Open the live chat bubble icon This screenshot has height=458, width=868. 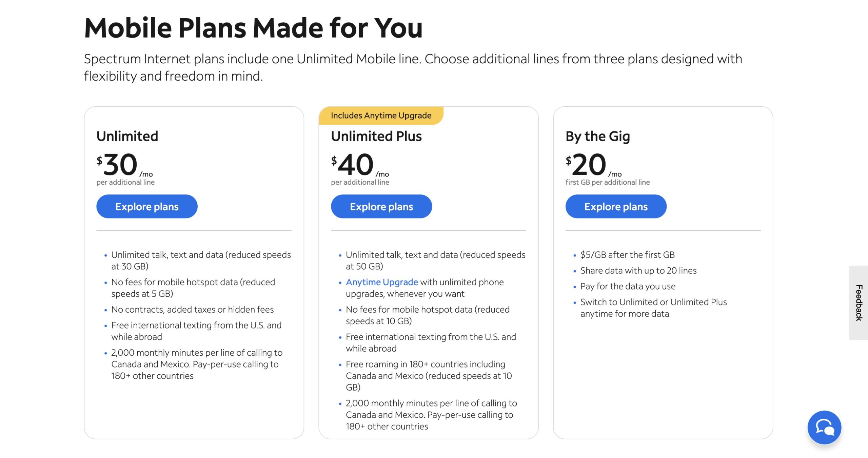tap(824, 427)
